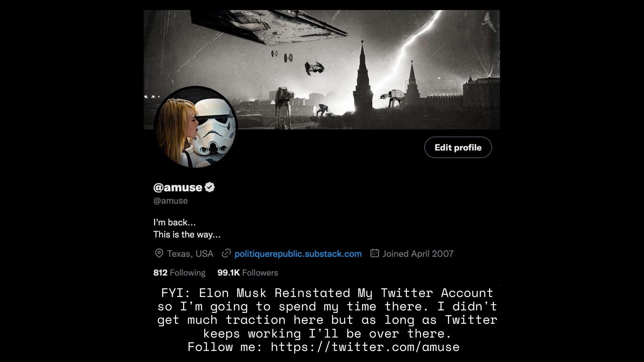Click the location pin icon
This screenshot has height=362, width=644.
[159, 253]
